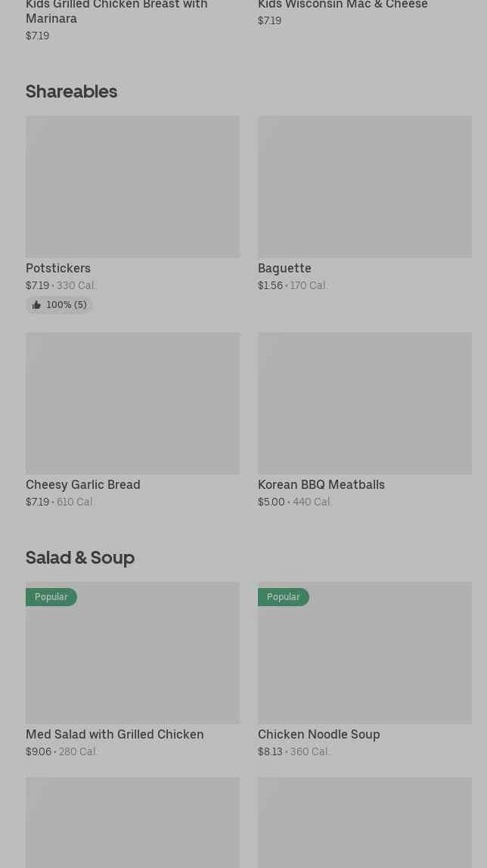Click the Potstickers item title
This screenshot has height=868, width=487.
58,268
